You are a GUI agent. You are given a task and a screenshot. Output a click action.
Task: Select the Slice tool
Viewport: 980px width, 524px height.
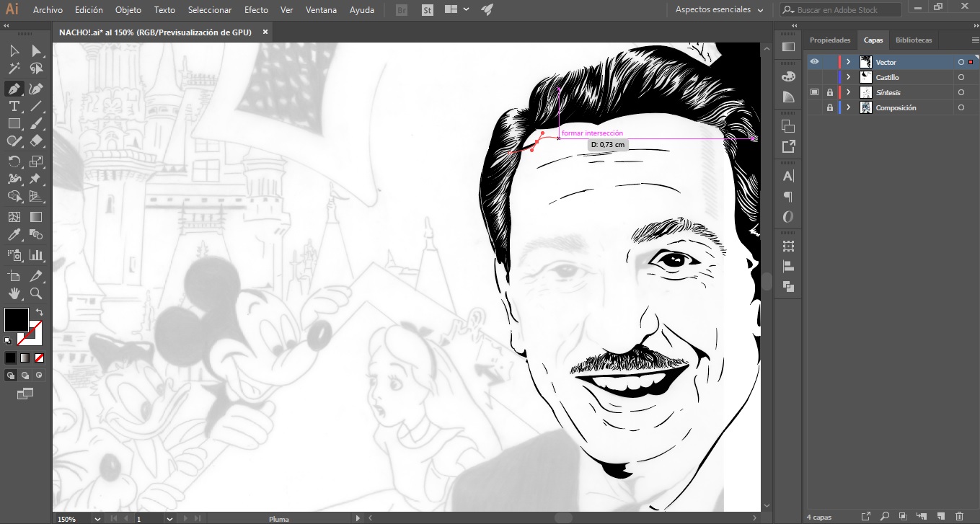[36, 276]
